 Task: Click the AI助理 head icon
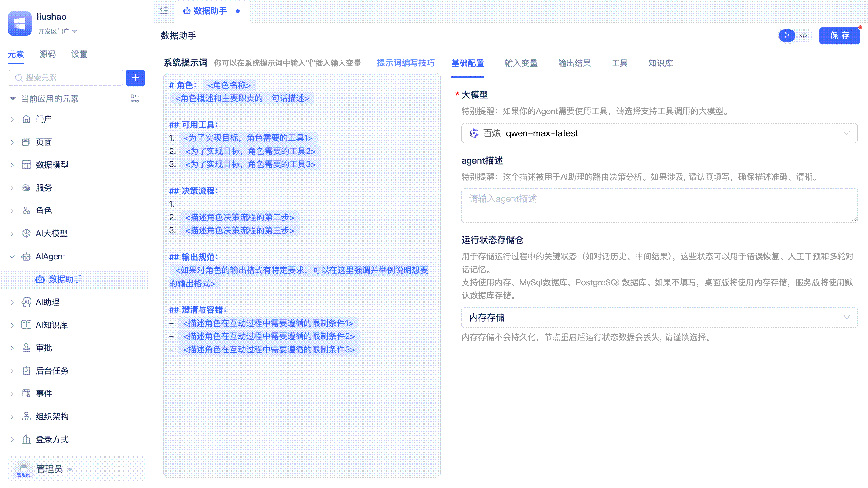pos(26,302)
